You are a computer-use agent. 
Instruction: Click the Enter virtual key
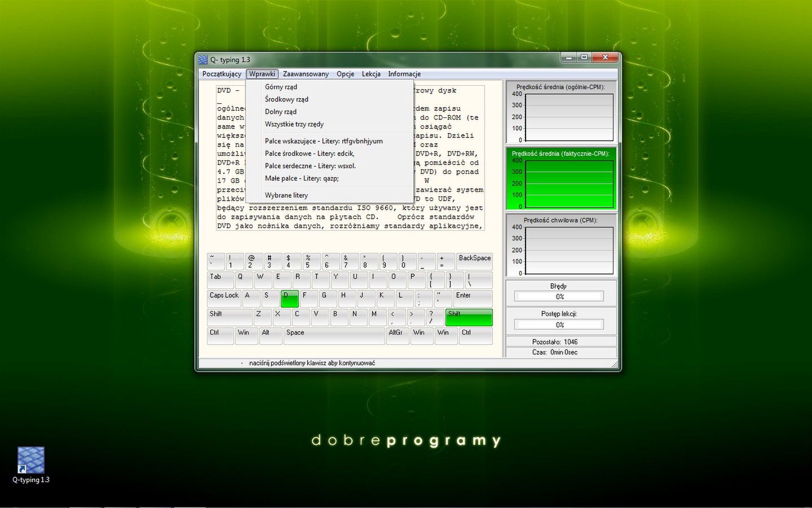click(473, 299)
